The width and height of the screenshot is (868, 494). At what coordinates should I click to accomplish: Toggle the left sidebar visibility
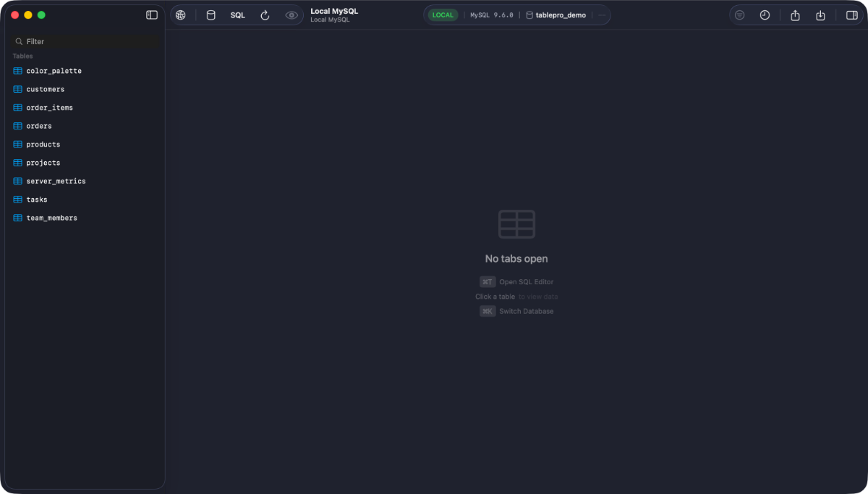click(x=152, y=15)
